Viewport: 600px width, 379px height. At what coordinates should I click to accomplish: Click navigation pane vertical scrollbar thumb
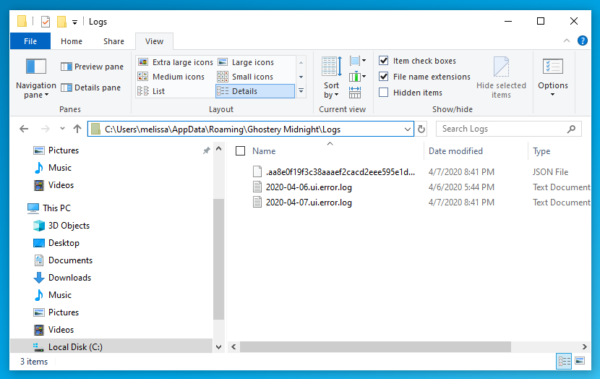pyautogui.click(x=218, y=259)
